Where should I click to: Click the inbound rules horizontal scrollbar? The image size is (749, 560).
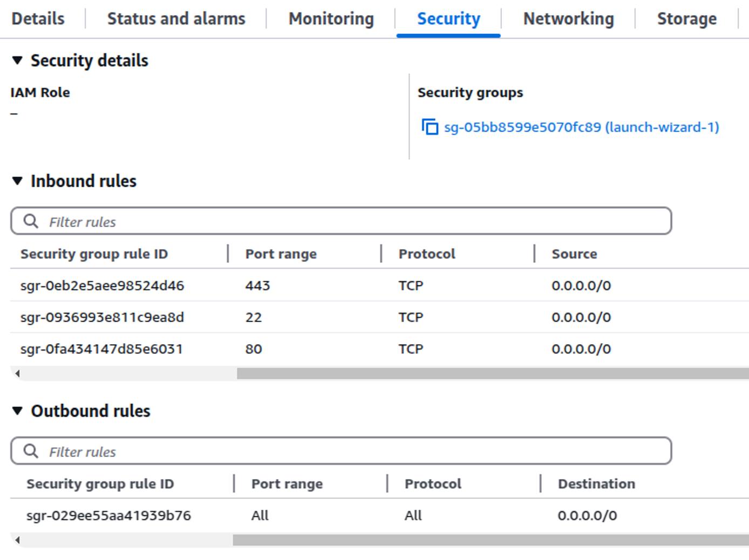coord(493,373)
